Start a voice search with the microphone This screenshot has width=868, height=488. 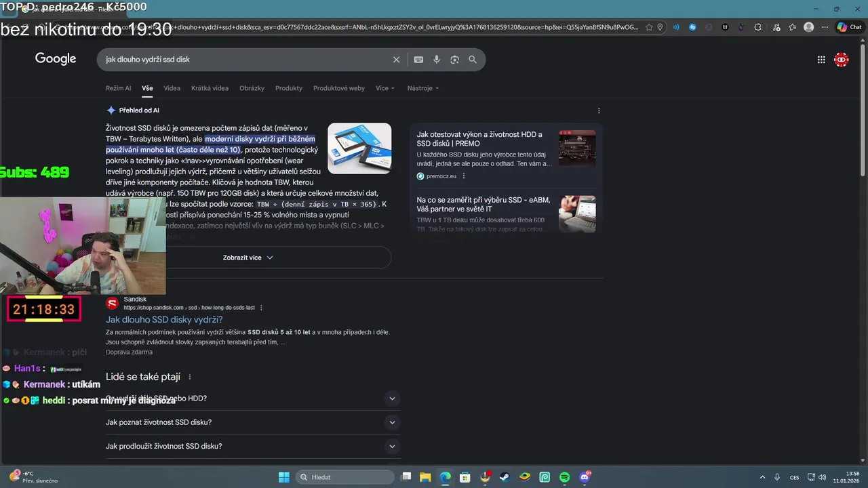coord(437,60)
